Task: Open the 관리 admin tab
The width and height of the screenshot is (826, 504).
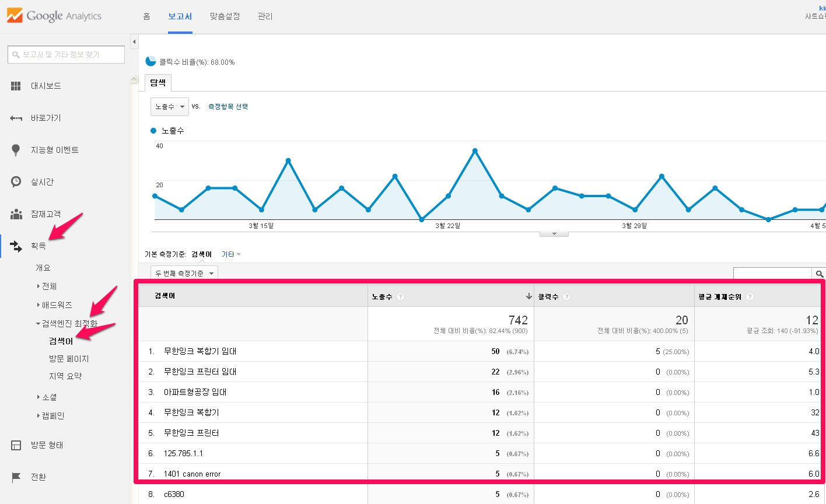Action: [x=265, y=16]
